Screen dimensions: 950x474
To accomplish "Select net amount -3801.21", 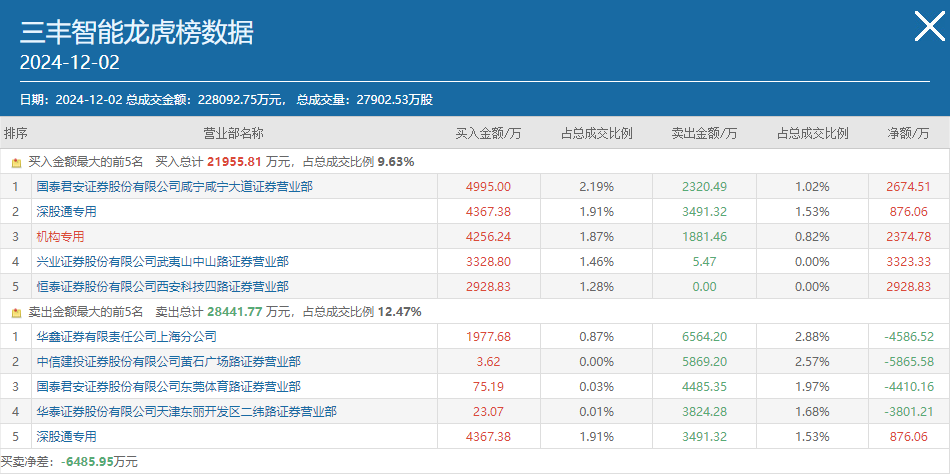I will click(x=908, y=412).
